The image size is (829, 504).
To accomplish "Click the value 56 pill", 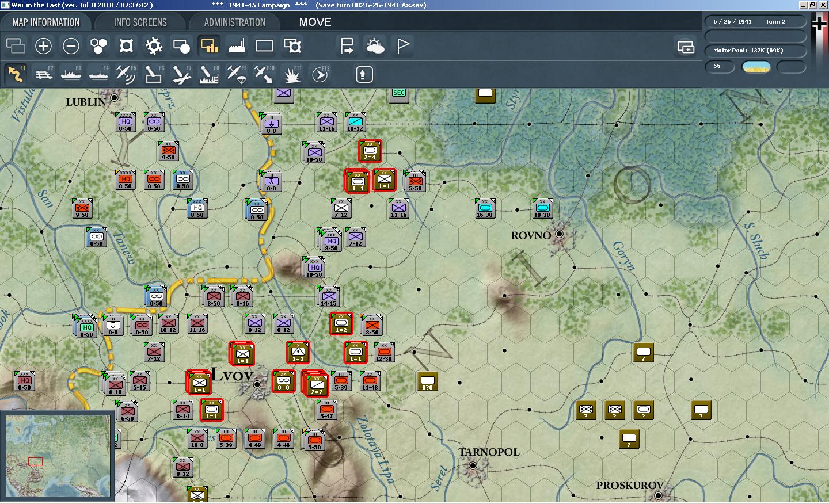I will (x=720, y=66).
